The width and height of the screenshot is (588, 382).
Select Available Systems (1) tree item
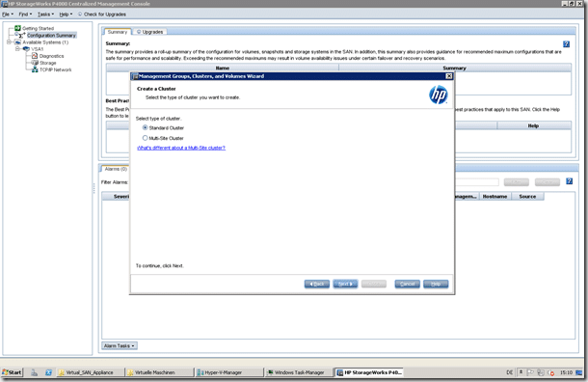[45, 42]
